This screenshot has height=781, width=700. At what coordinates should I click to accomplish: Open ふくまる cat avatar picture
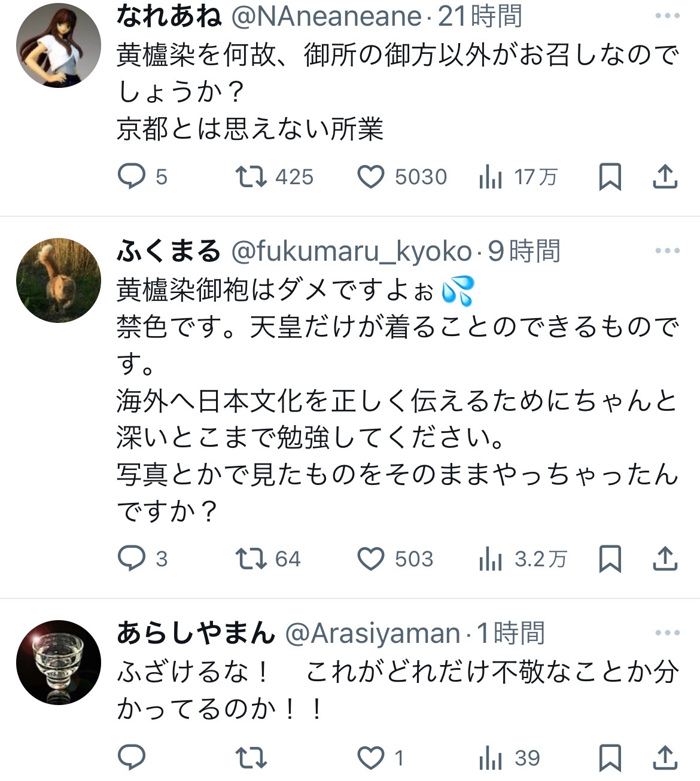pos(59,280)
